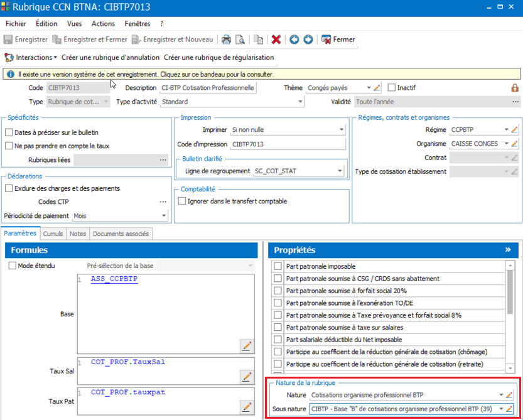
Task: Check Exclure des charges et des paiements
Action: [9, 188]
